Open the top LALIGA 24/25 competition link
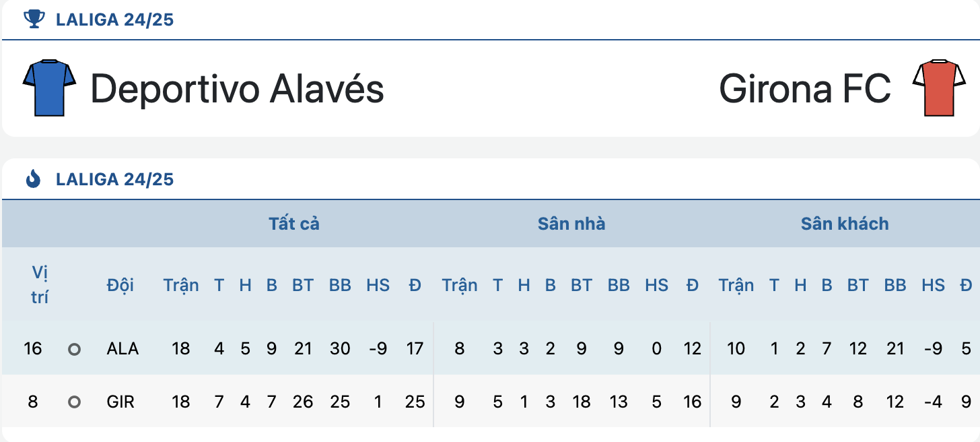The image size is (980, 442). pos(115,20)
